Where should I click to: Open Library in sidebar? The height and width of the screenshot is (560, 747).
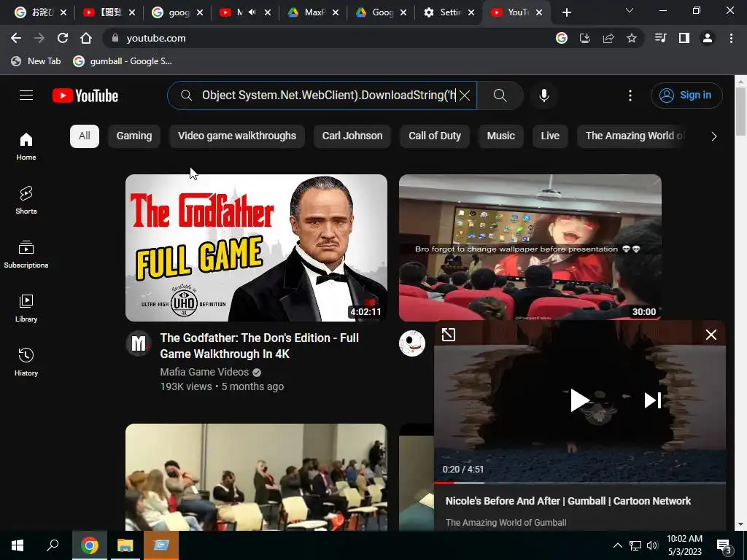[x=26, y=308]
